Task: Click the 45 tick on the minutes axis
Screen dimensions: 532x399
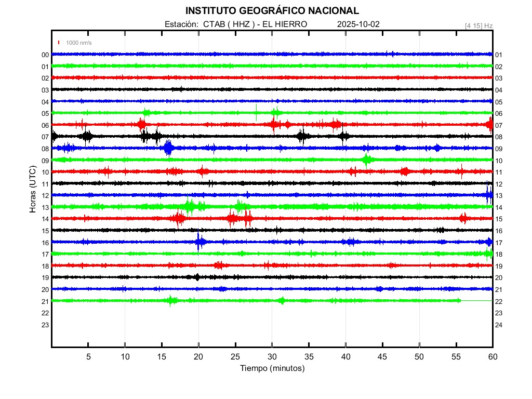Action: (382, 357)
